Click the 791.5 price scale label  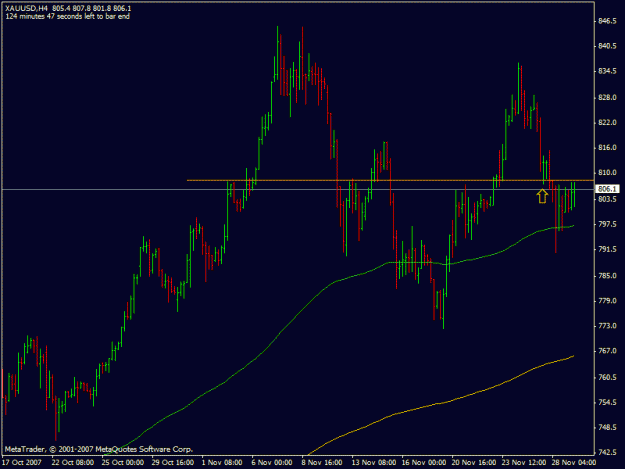click(x=607, y=249)
